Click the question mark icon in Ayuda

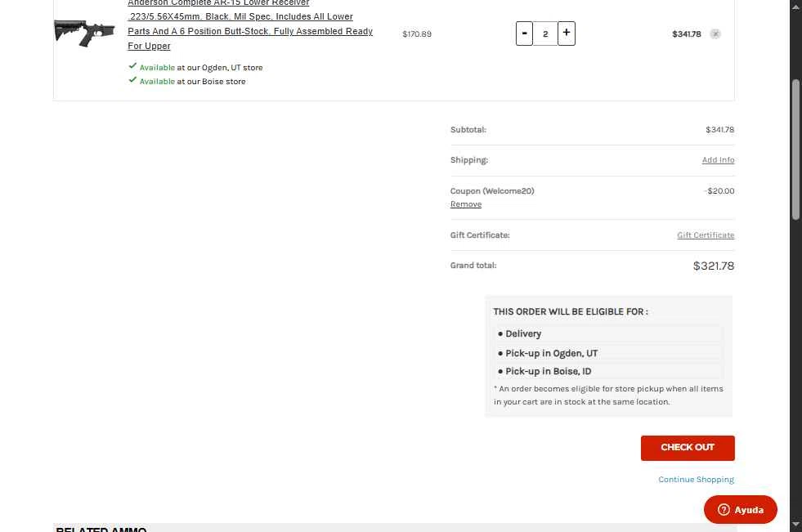click(724, 509)
